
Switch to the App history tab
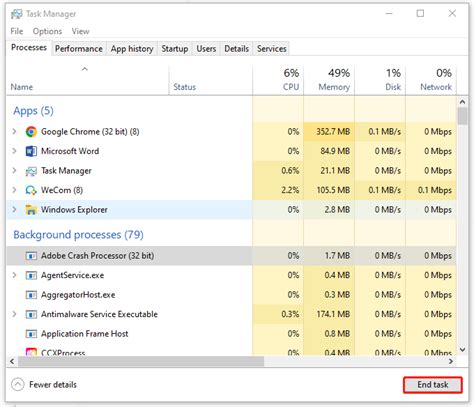coord(132,49)
